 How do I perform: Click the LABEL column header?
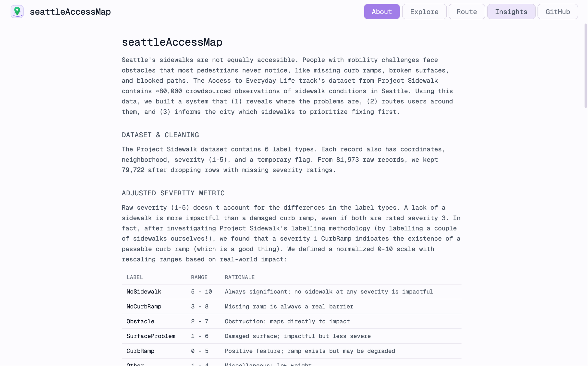[135, 277]
